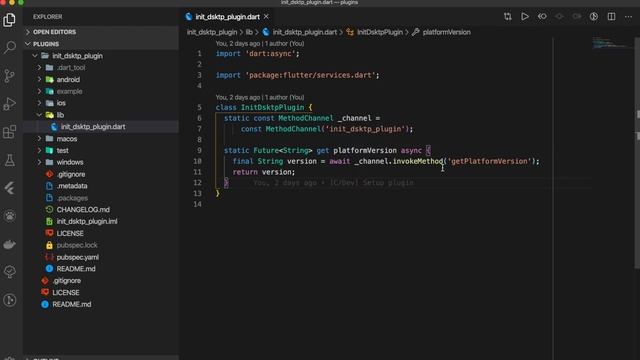Click the editor vertical scrollbar
Screen dimensions: 640x360
(637, 153)
